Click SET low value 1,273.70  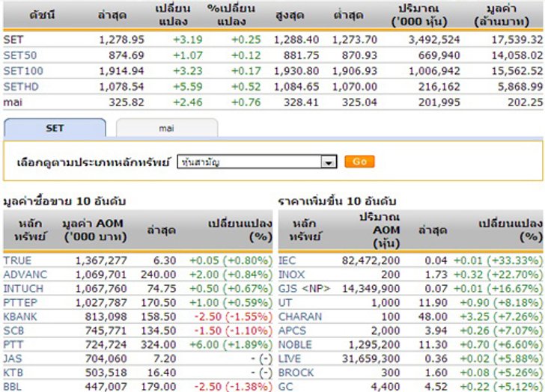tap(355, 40)
